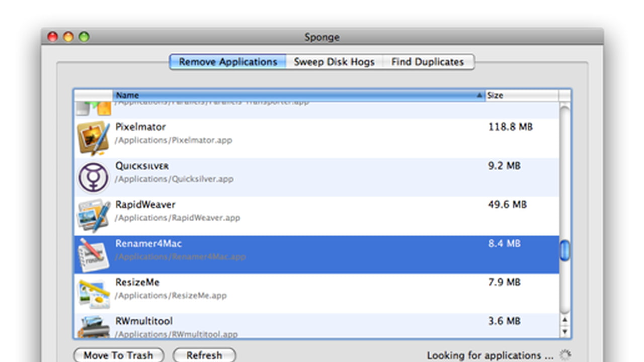644x362 pixels.
Task: Click the 9.2 MB size value
Action: tap(504, 165)
